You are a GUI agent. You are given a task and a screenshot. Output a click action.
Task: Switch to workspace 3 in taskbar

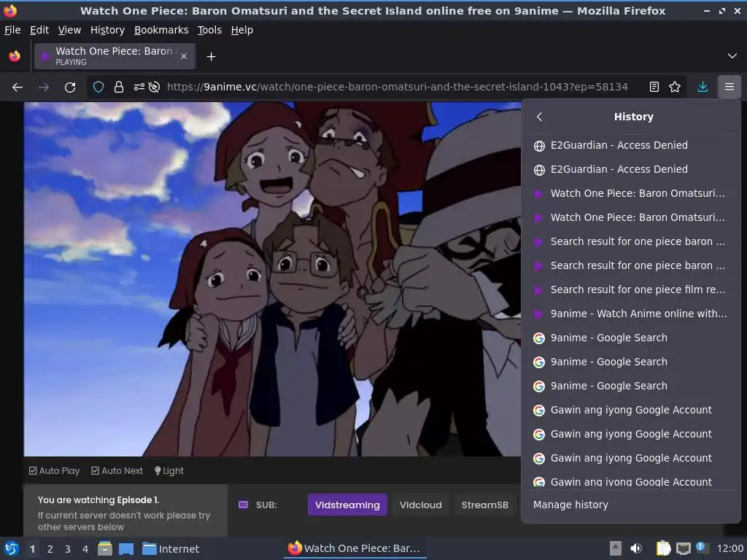click(x=68, y=549)
